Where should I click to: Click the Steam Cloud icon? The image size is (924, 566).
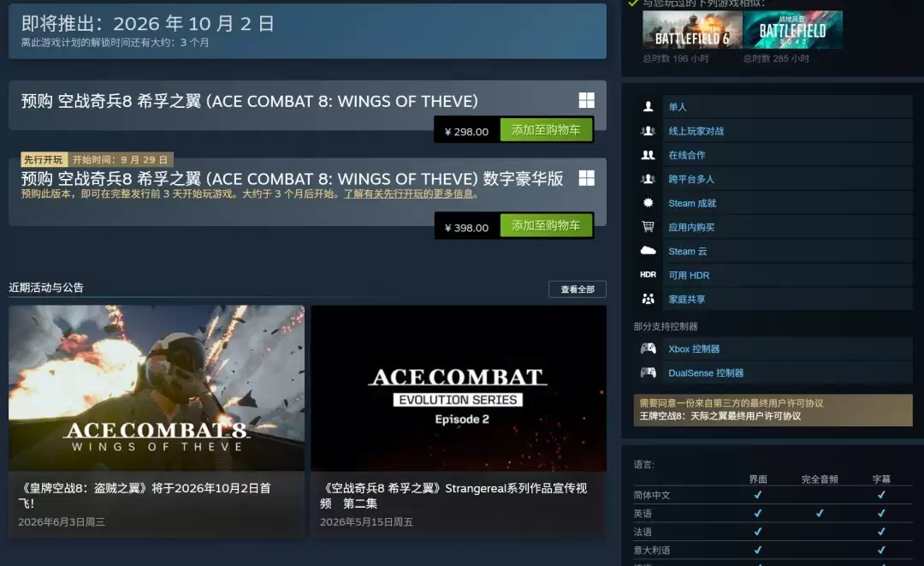tap(649, 251)
